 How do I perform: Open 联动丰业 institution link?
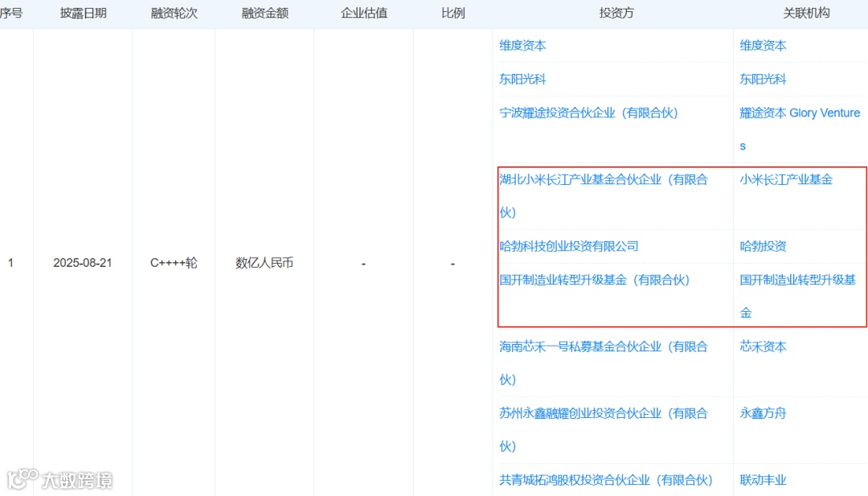[x=763, y=480]
